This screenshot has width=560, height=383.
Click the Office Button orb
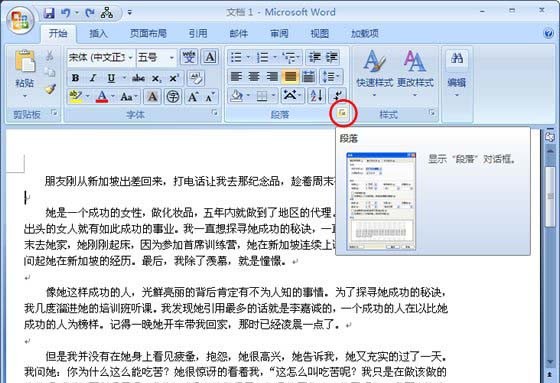pyautogui.click(x=20, y=20)
